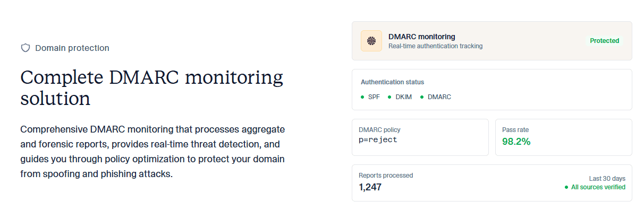Click the DMARC monitoring sunburst logo icon
The width and height of the screenshot is (644, 219).
[371, 41]
